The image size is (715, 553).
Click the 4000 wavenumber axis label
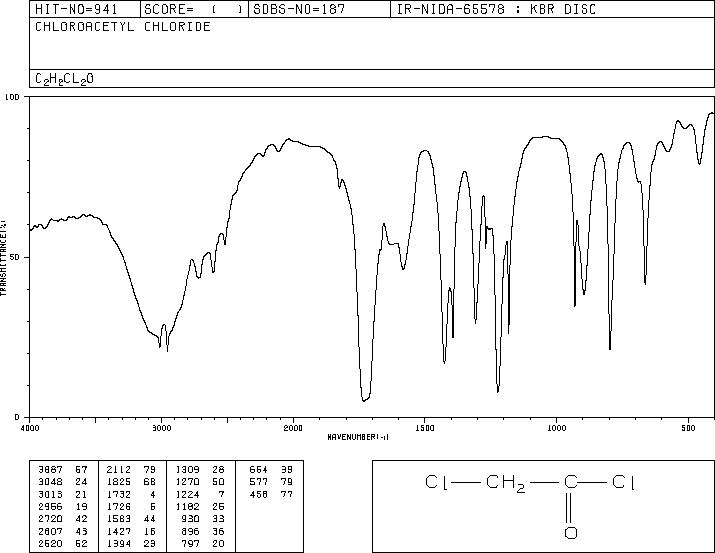click(x=30, y=428)
